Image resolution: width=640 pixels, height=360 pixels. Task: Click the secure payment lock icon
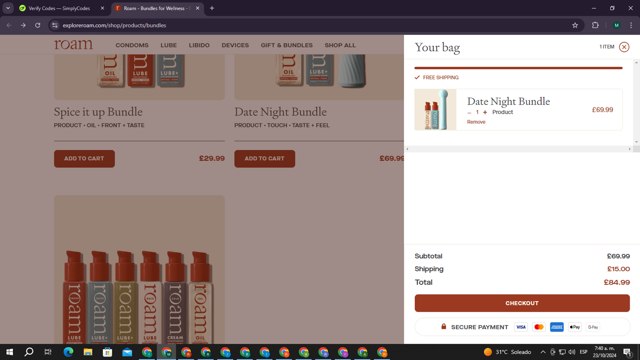click(x=444, y=327)
